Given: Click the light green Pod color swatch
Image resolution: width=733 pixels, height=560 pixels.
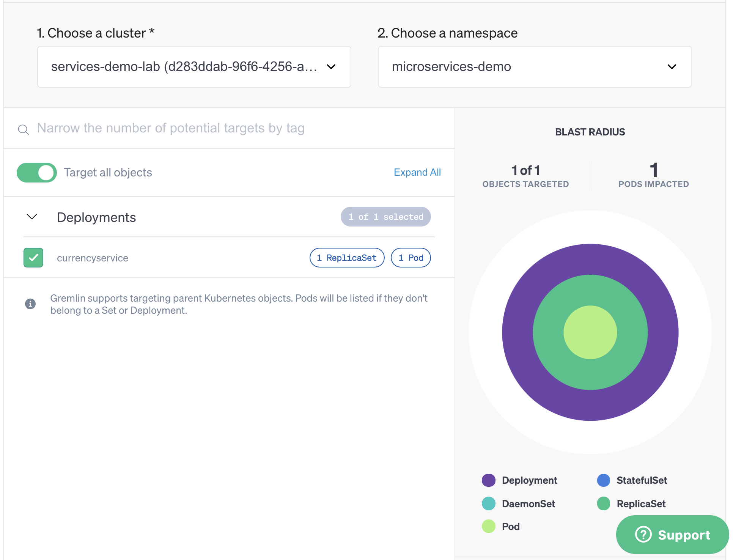Looking at the screenshot, I should [489, 526].
